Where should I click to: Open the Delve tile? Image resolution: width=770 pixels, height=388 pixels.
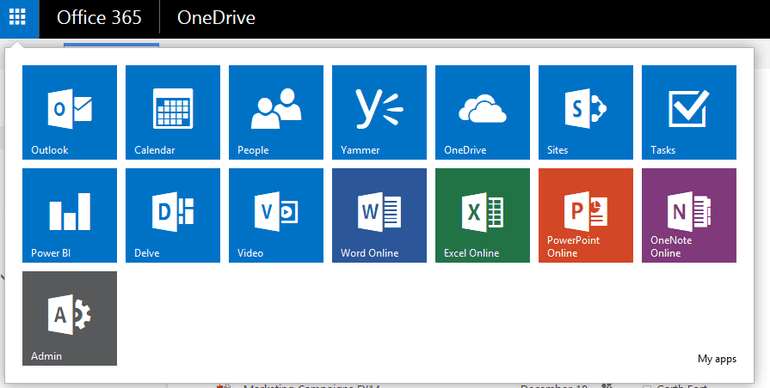click(x=173, y=216)
